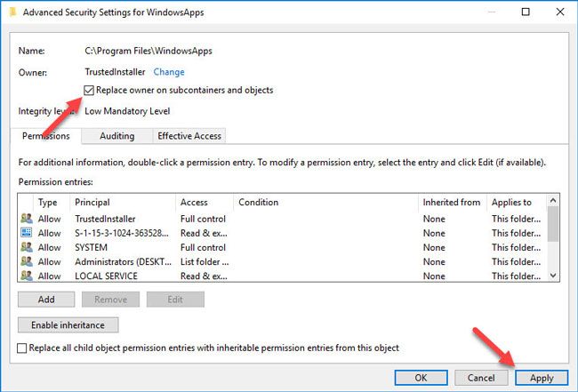The height and width of the screenshot is (392, 578).
Task: Click the Enable inheritance button
Action: (68, 325)
